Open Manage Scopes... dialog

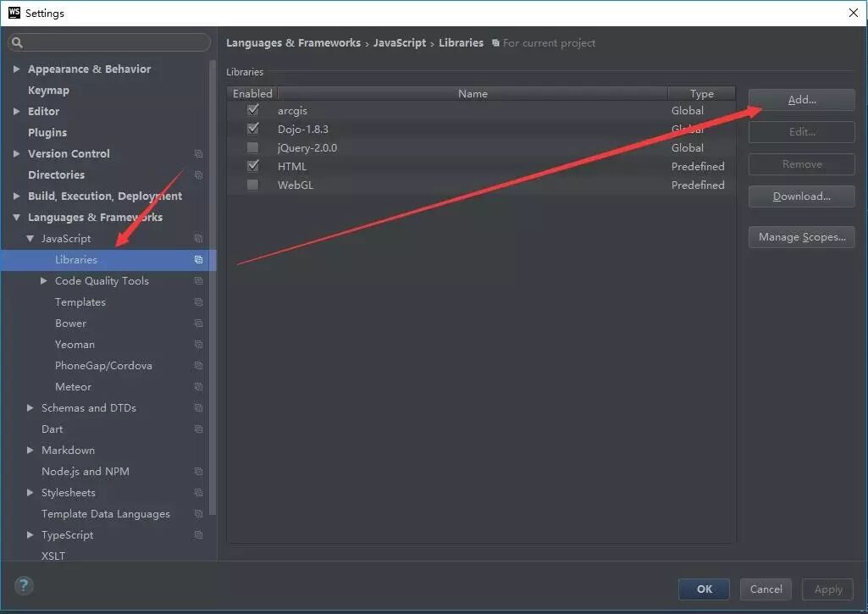802,237
